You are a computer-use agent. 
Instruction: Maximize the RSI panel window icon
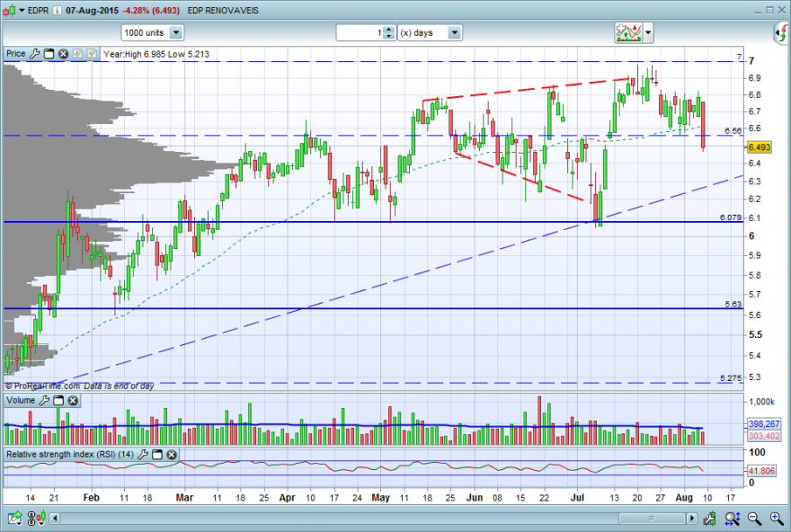pos(157,455)
